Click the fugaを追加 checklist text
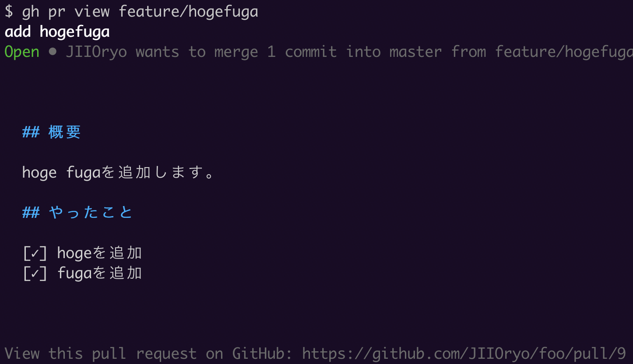The height and width of the screenshot is (364, 633). (x=99, y=273)
